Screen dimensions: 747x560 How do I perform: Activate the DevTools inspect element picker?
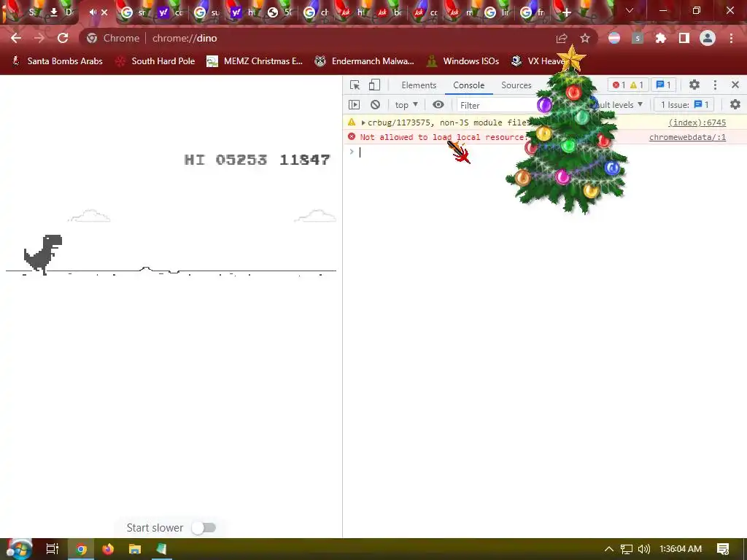355,85
